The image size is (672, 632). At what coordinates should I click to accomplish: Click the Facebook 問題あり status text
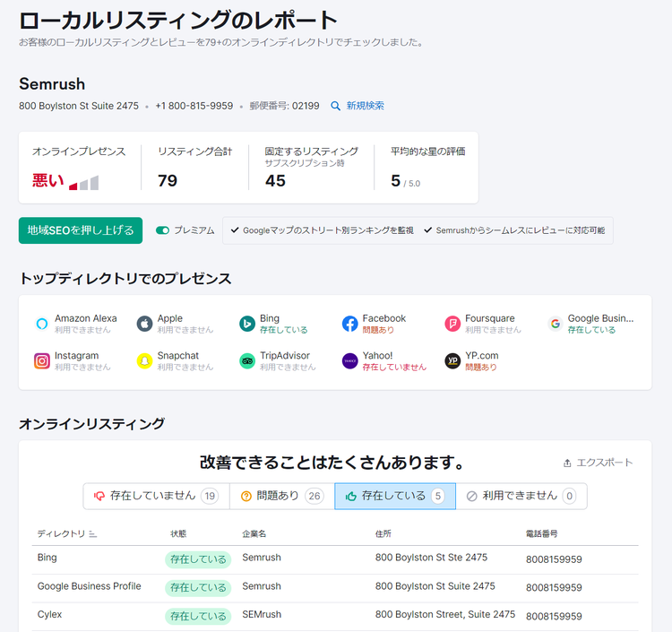(378, 330)
